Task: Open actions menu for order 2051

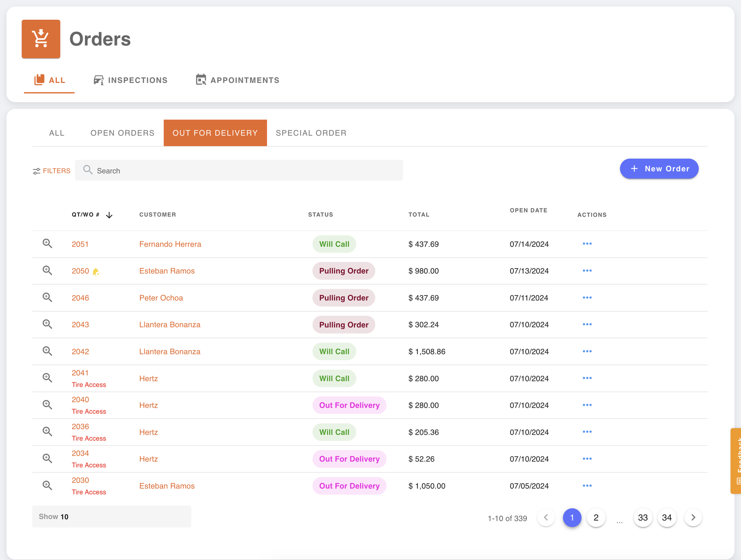Action: [x=587, y=244]
